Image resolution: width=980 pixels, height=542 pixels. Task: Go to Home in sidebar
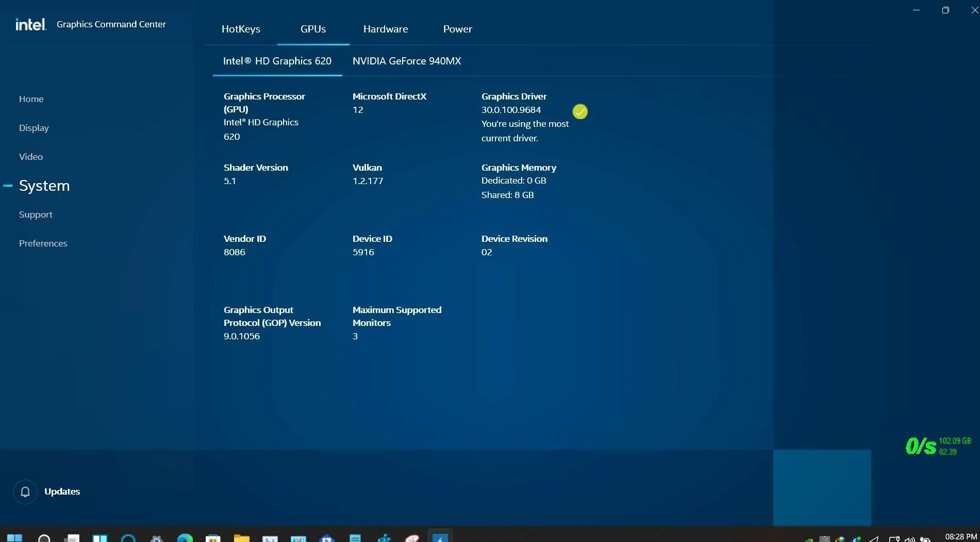point(31,99)
